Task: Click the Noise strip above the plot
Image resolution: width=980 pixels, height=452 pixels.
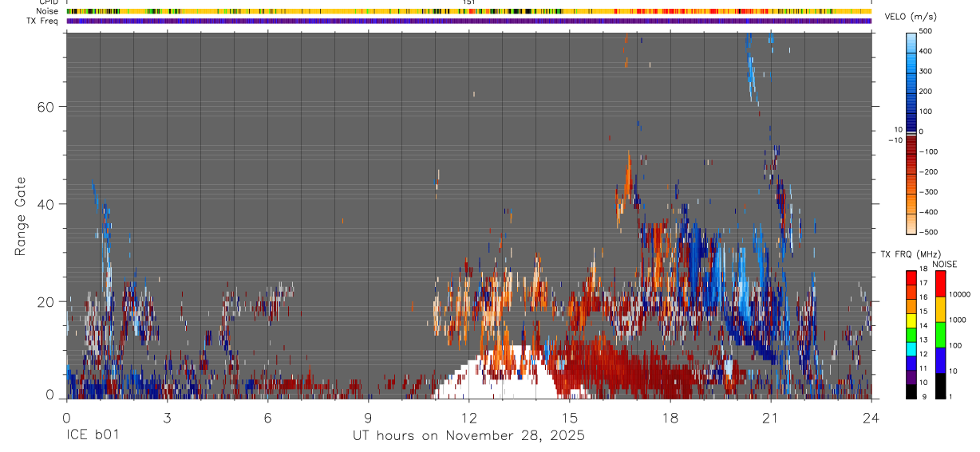Action: (x=469, y=11)
